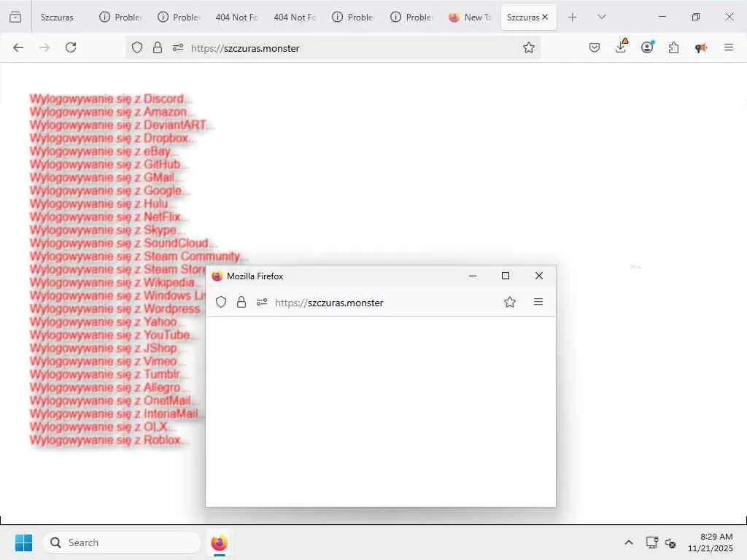Screen dimensions: 747x560
Task: Open the Firefox account menu
Action: [648, 47]
